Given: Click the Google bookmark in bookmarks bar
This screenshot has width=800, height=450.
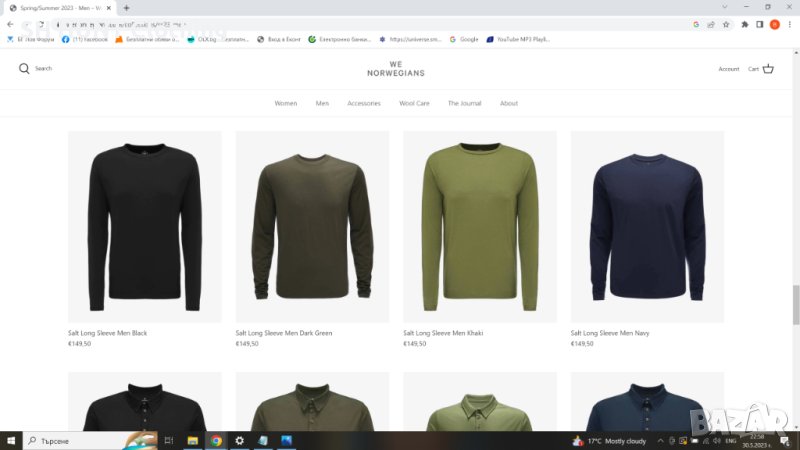Looking at the screenshot, I should click(464, 40).
